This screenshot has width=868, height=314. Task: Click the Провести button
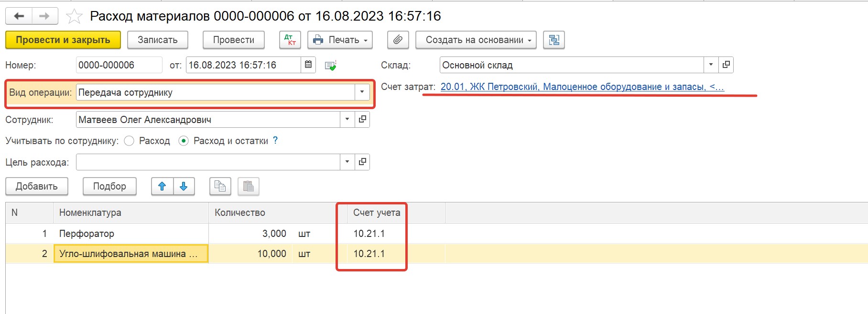[x=234, y=40]
